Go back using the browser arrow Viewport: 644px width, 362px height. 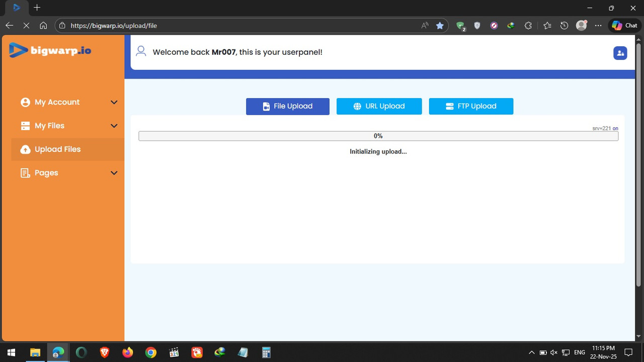[x=10, y=25]
